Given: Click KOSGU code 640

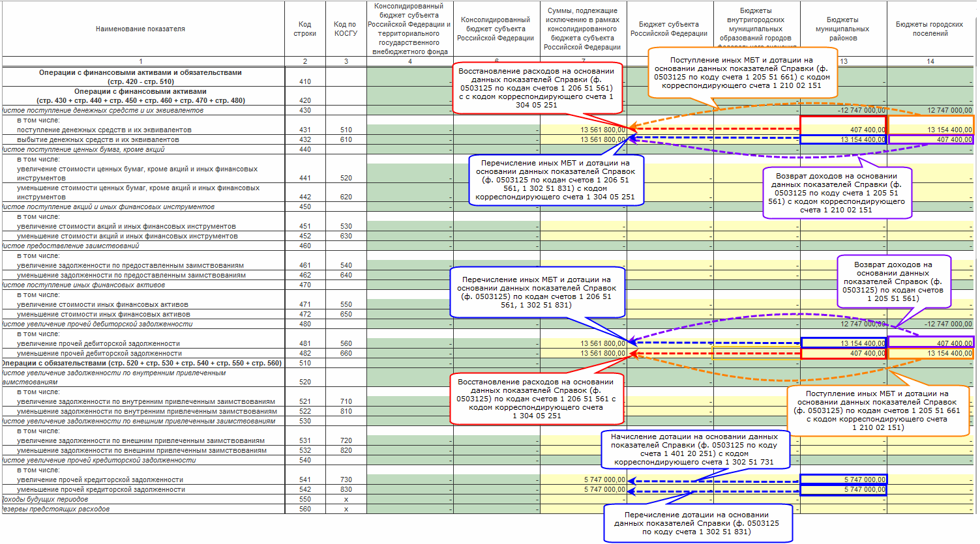Looking at the screenshot, I should pos(346,275).
